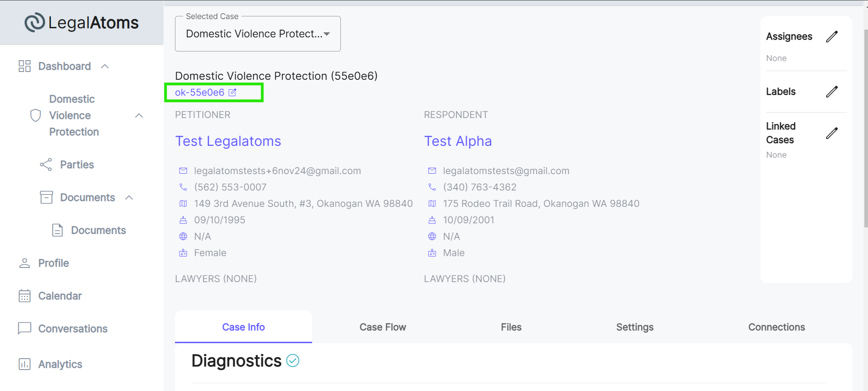The width and height of the screenshot is (868, 391).
Task: Edit Linked Cases with the pencil icon
Action: [832, 133]
